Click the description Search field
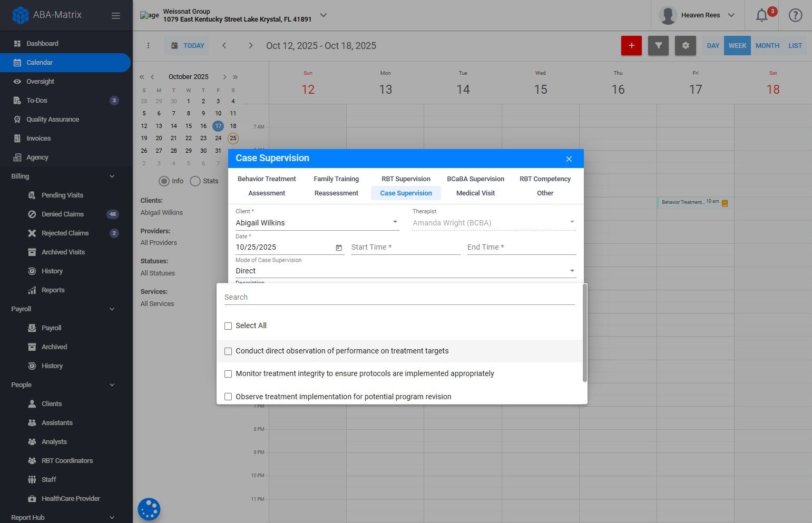 (399, 297)
